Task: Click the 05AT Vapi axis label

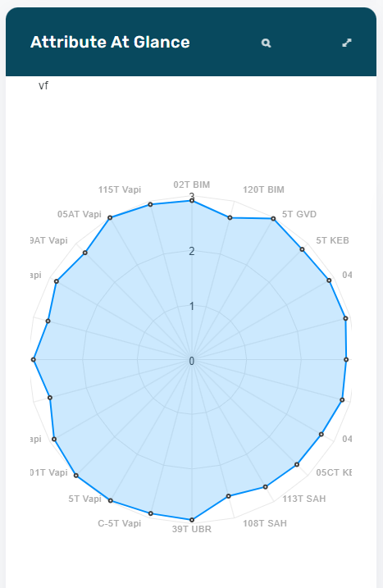Action: 80,214
